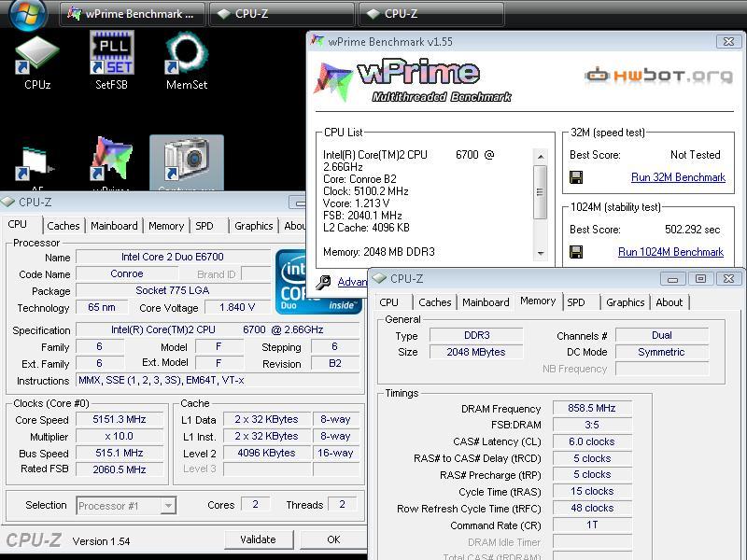The height and width of the screenshot is (560, 747).
Task: Click the Core Voltage value 1.840 V
Action: tap(237, 308)
